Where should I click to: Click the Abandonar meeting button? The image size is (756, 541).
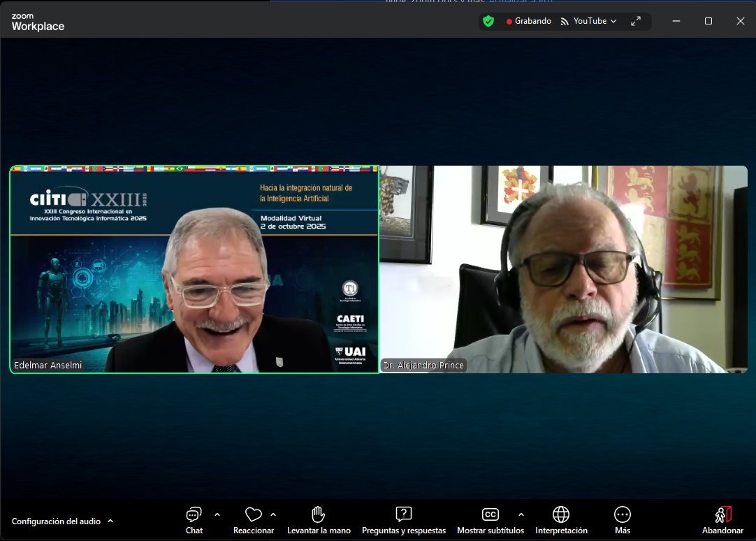722,520
